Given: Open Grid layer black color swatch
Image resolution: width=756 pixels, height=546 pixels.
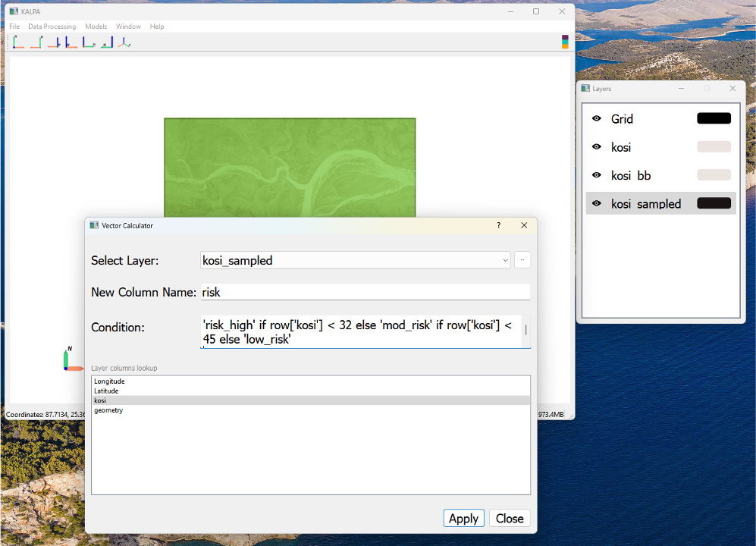Looking at the screenshot, I should click(x=714, y=118).
